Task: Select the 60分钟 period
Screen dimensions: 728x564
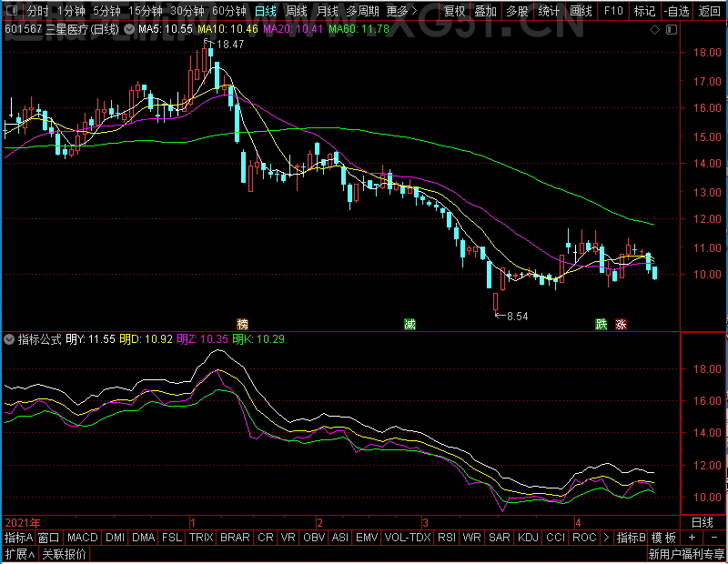Action: pos(229,11)
